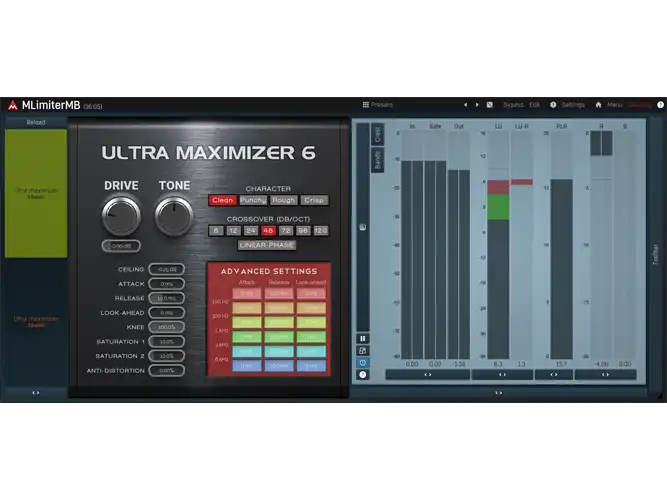Select the green Ultra maximizer 6 bands device
The width and height of the screenshot is (667, 500).
coord(36,193)
